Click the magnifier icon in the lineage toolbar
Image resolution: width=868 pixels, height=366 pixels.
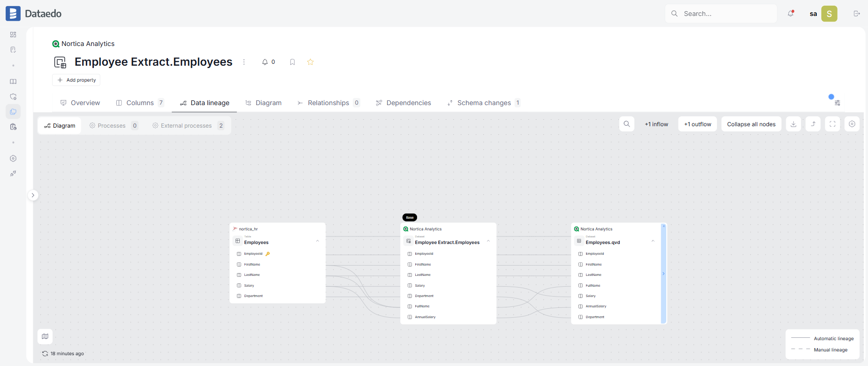(627, 124)
